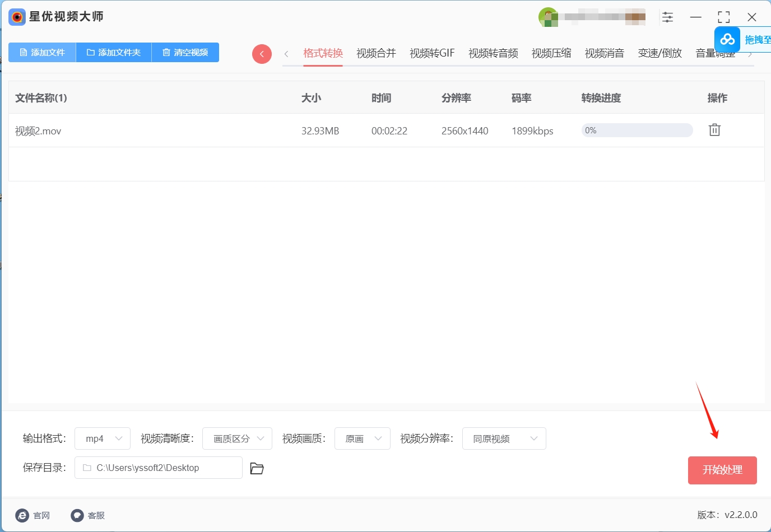Click the user avatar icon
Viewport: 771px width, 532px height.
pos(548,17)
